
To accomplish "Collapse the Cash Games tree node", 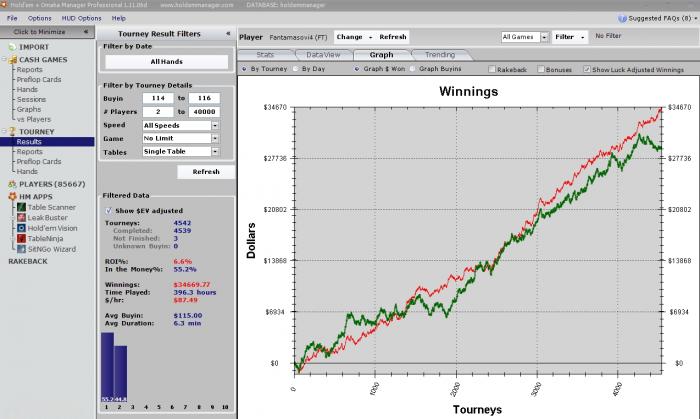I will coord(4,59).
